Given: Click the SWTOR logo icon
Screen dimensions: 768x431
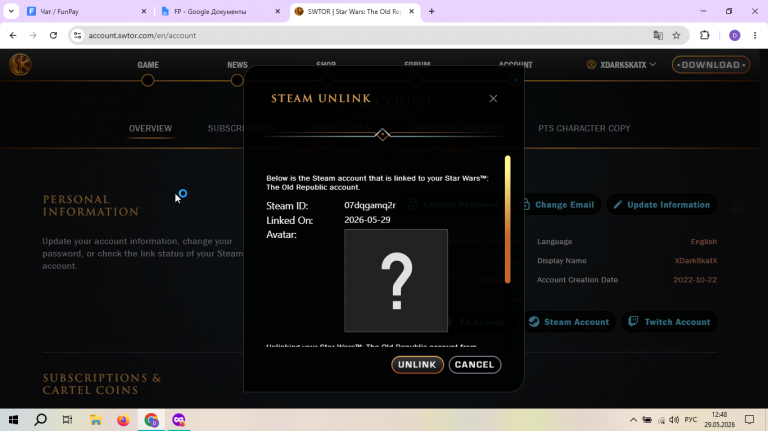Looking at the screenshot, I should click(20, 65).
